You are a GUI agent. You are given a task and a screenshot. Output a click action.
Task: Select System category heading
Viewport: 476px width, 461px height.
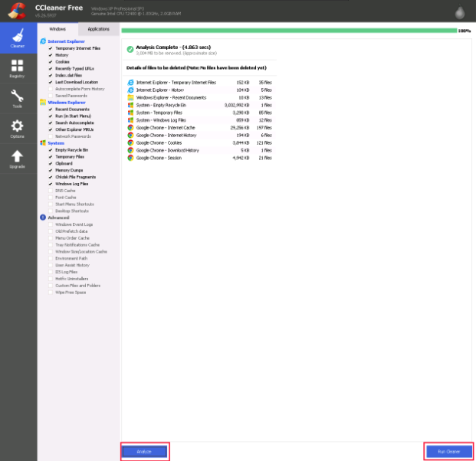click(56, 143)
